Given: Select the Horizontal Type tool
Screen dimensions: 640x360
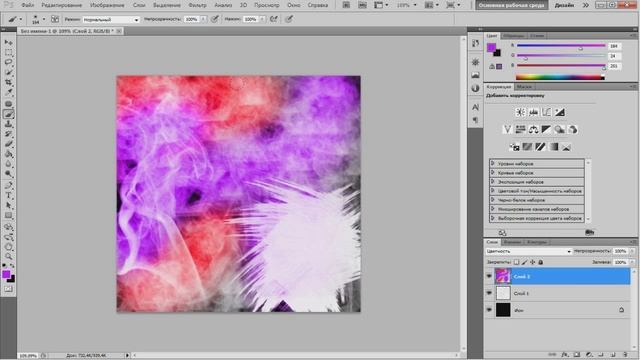Looking at the screenshot, I should (8, 196).
